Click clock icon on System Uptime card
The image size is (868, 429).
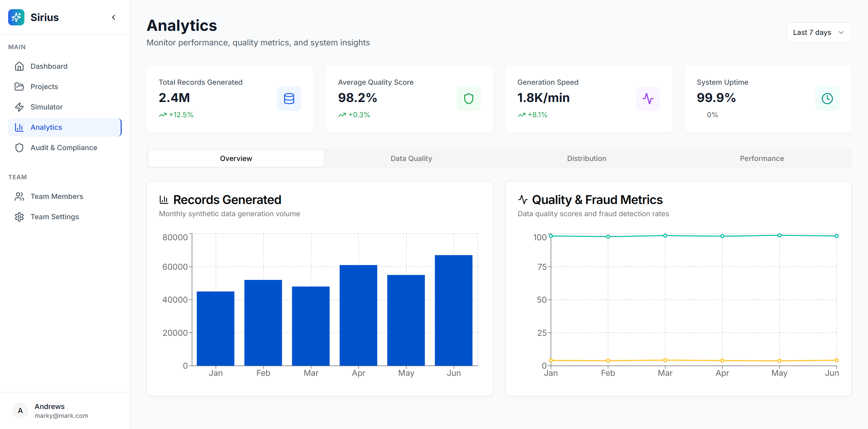click(827, 99)
